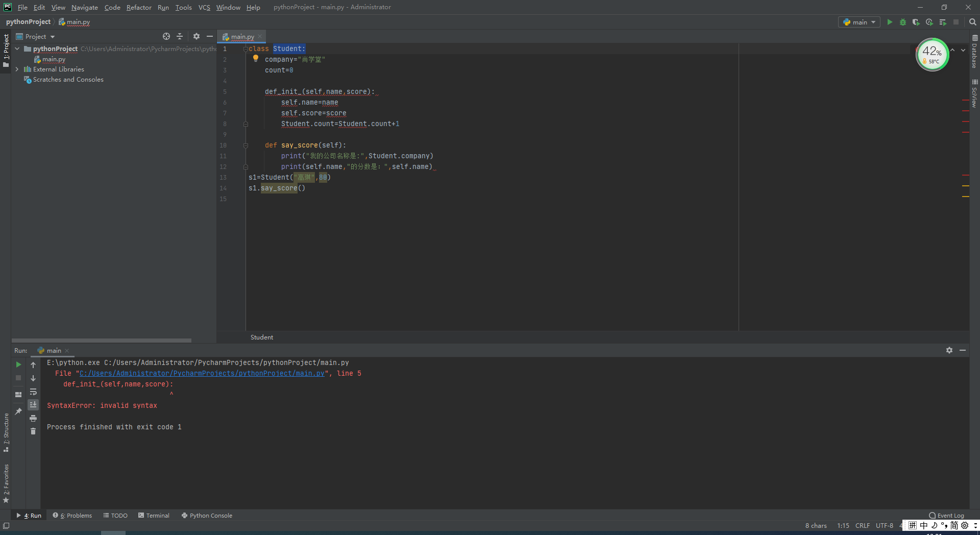980x535 pixels.
Task: Open CRLF line separator selector in status bar
Action: point(863,525)
